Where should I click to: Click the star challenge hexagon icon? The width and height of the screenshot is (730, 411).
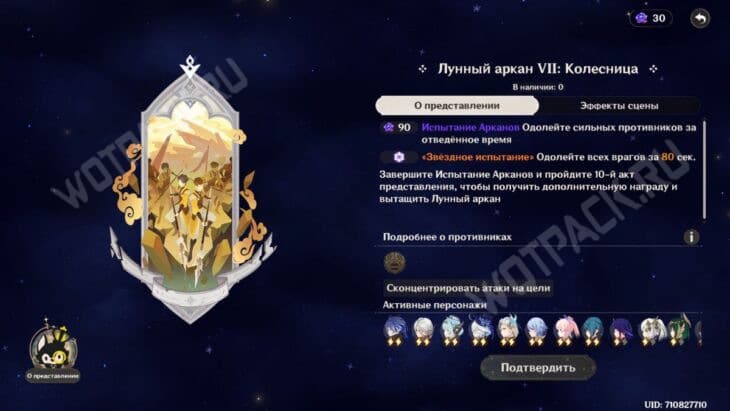[x=399, y=157]
